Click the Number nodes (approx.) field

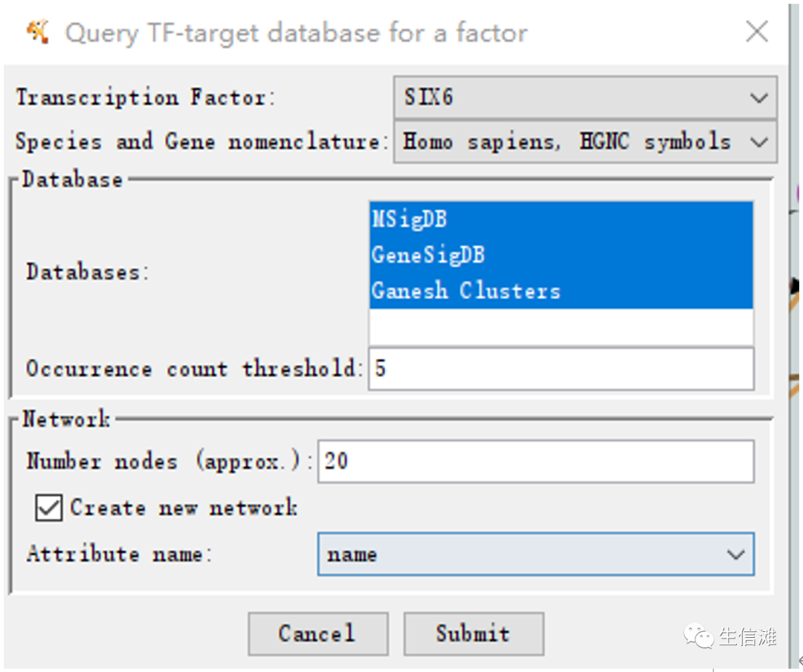(x=535, y=462)
